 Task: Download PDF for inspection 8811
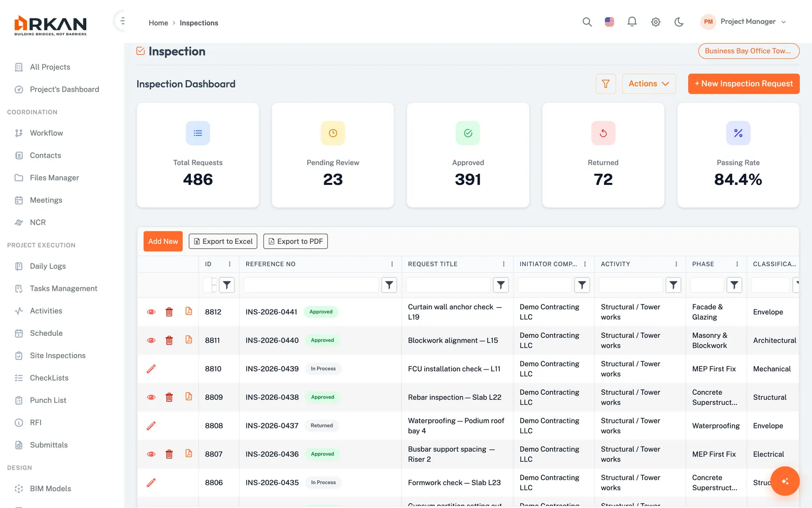(189, 340)
